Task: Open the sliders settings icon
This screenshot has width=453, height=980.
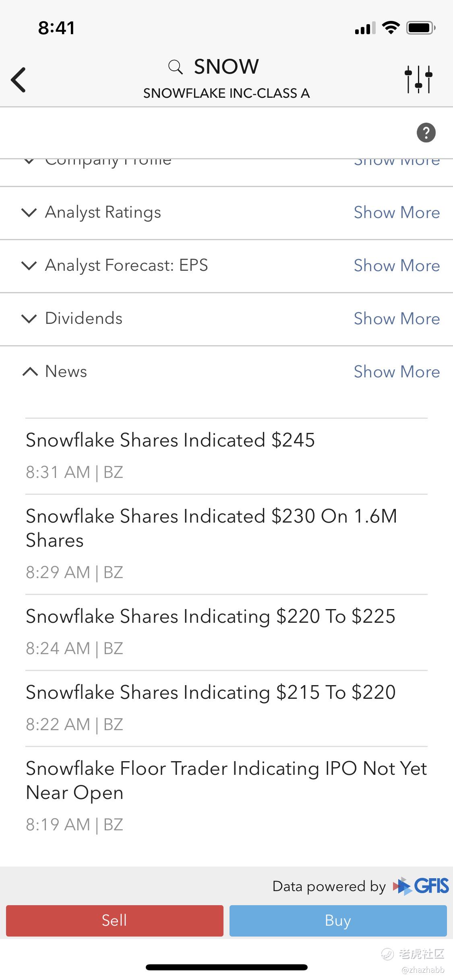Action: (418, 79)
